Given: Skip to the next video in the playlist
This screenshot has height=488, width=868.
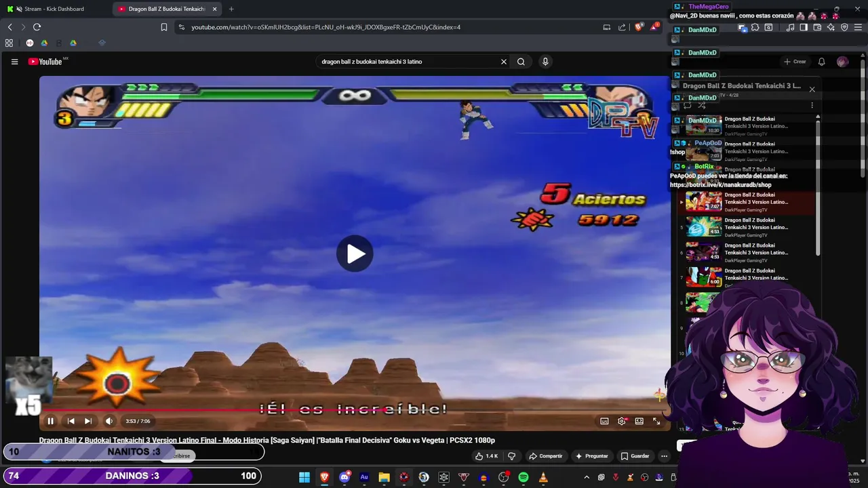Looking at the screenshot, I should pyautogui.click(x=88, y=421).
